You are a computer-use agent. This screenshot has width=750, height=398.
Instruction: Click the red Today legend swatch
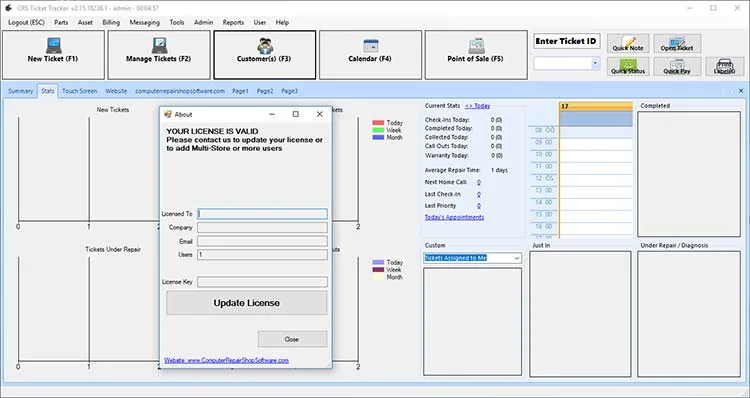coord(378,123)
